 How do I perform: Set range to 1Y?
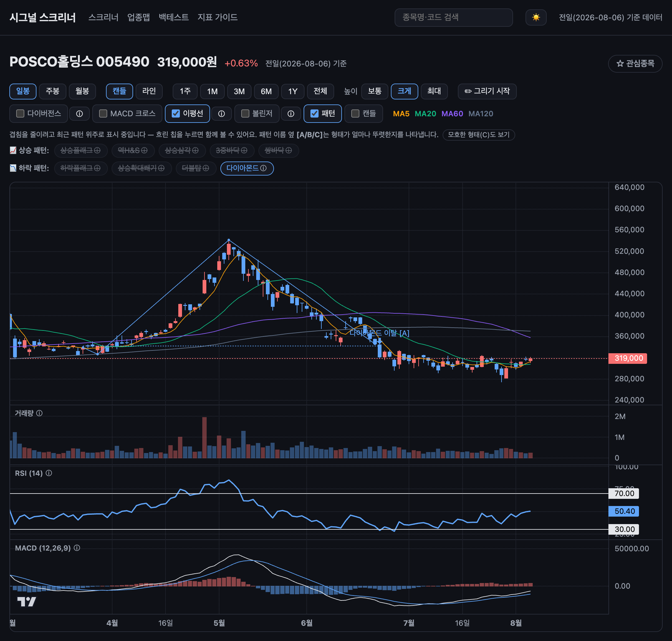click(293, 91)
